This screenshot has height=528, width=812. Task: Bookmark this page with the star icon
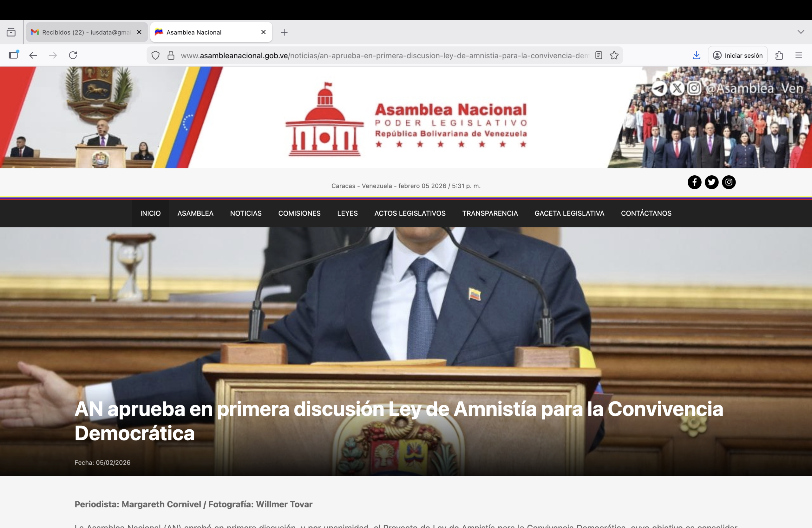click(614, 55)
